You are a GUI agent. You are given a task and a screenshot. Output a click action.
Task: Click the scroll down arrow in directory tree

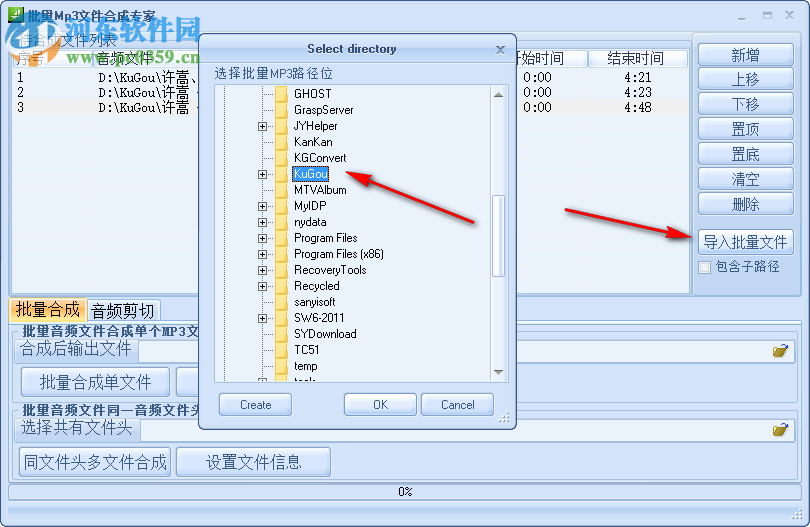point(498,372)
